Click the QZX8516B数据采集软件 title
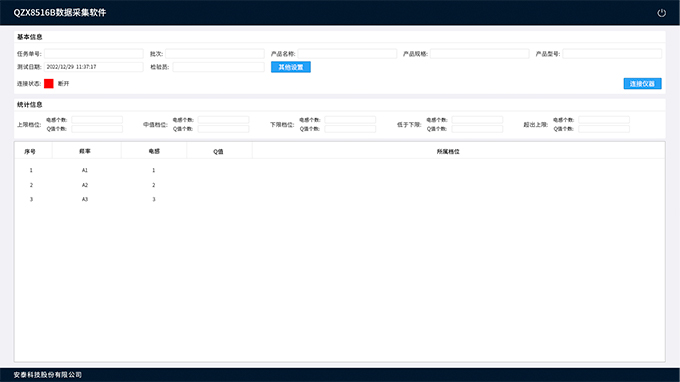 (x=60, y=13)
